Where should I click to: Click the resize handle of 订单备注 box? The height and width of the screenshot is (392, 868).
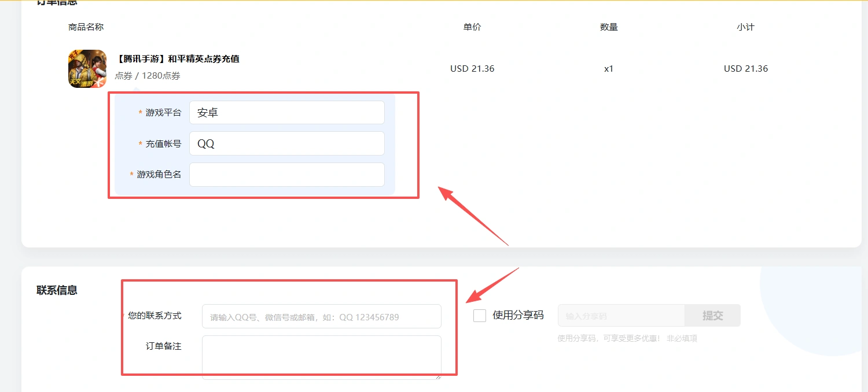(x=438, y=376)
